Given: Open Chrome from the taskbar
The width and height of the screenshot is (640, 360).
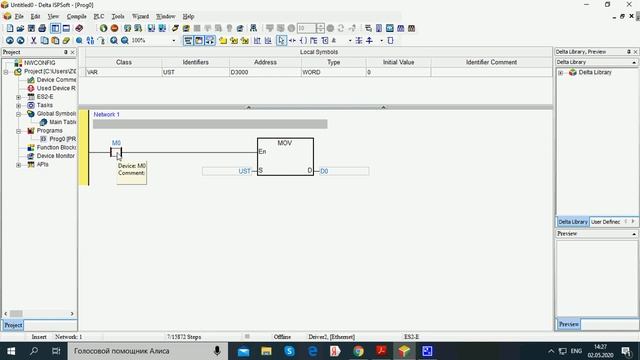Looking at the screenshot, I should click(358, 351).
